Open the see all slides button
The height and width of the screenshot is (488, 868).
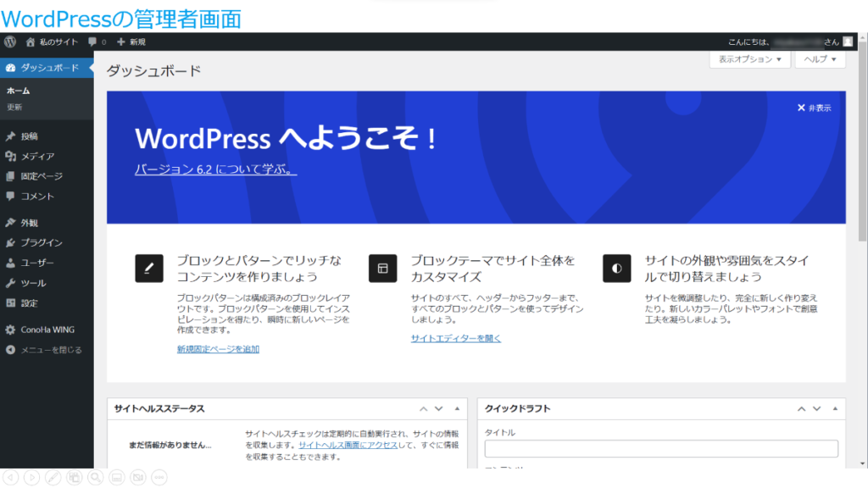(75, 478)
